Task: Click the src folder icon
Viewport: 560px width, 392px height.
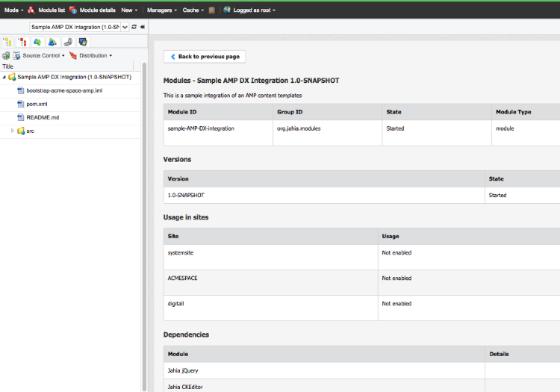Action: [x=21, y=131]
